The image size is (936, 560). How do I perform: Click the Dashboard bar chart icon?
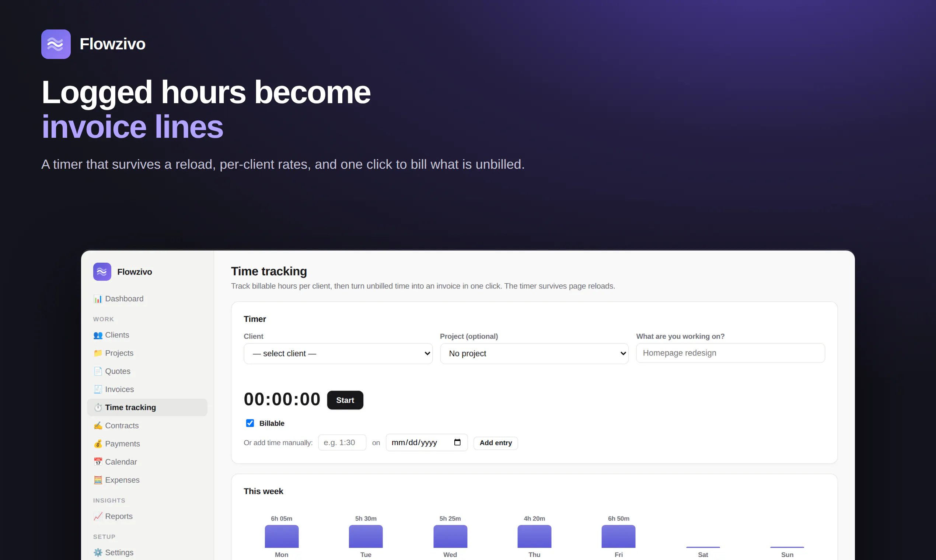pos(98,299)
